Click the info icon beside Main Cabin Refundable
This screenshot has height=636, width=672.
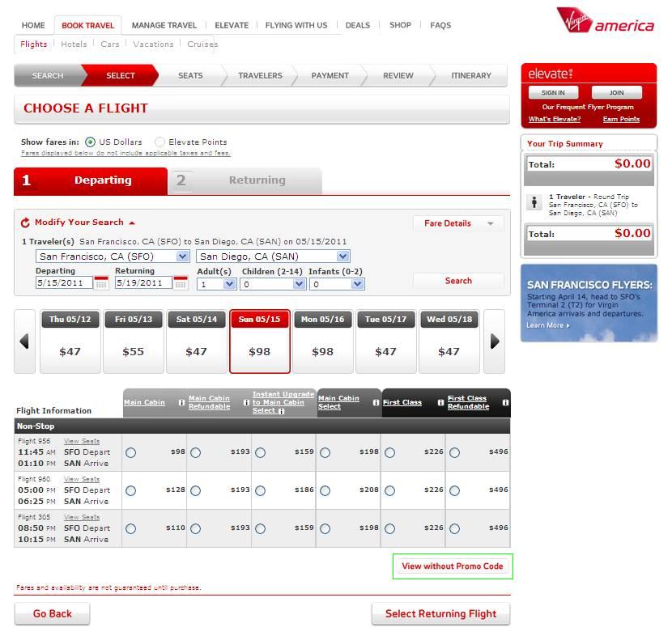point(246,403)
